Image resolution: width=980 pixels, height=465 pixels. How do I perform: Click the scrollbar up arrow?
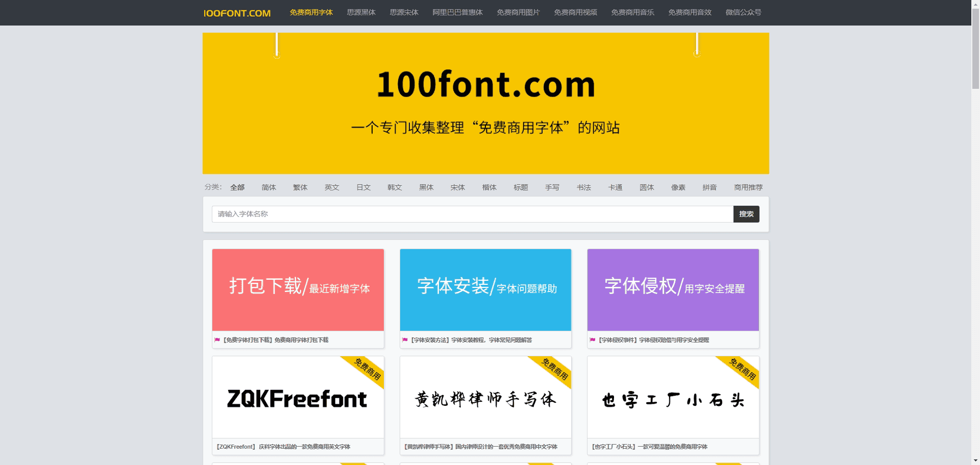975,4
